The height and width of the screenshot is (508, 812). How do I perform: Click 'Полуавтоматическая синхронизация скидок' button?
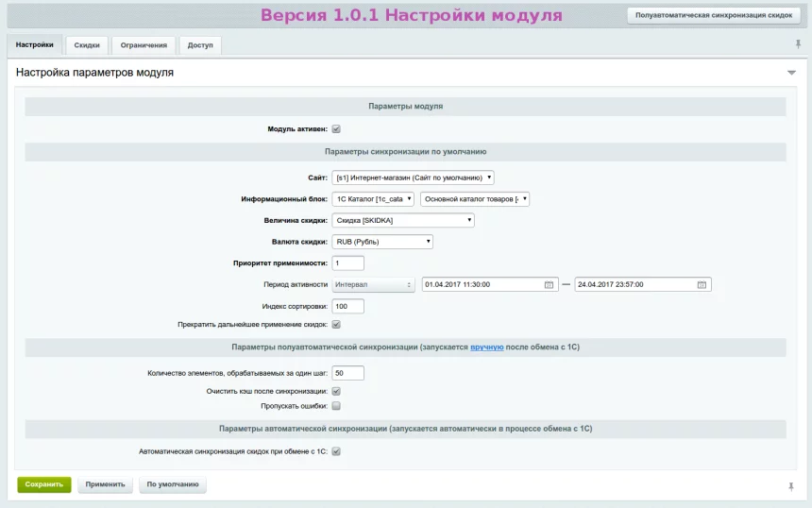point(713,16)
